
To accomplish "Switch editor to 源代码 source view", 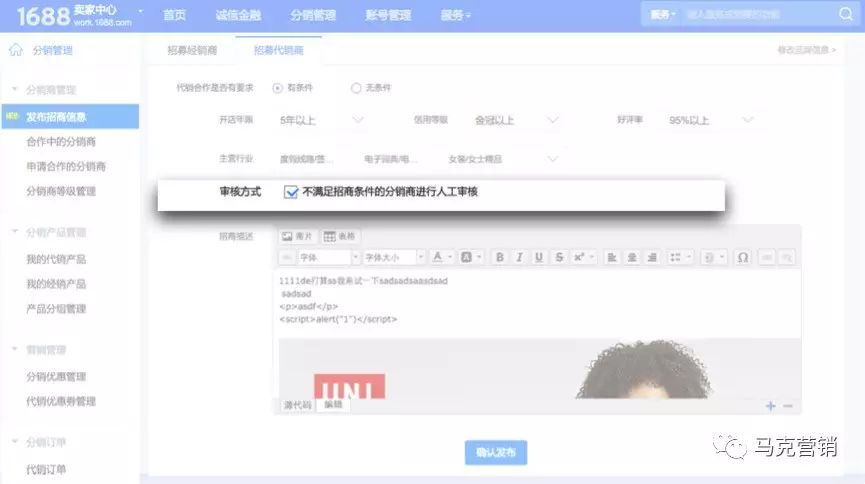I will point(297,405).
